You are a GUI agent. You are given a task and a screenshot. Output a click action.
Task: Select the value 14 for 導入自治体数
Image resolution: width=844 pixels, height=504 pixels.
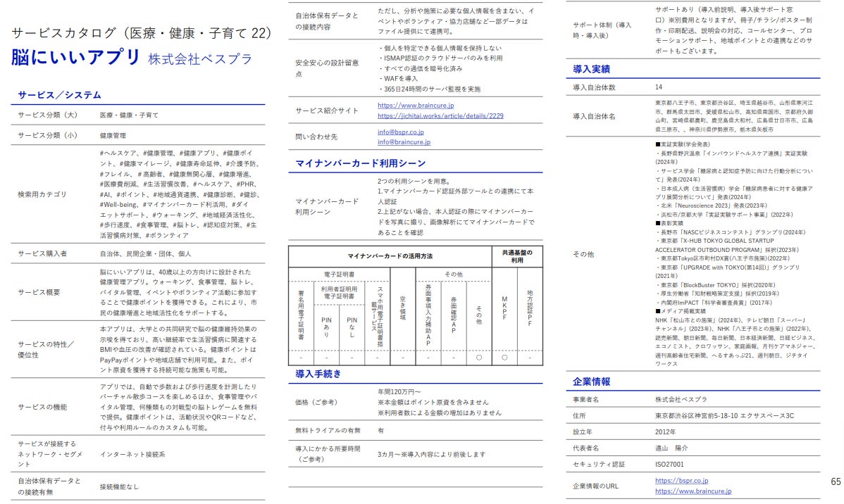(x=659, y=87)
